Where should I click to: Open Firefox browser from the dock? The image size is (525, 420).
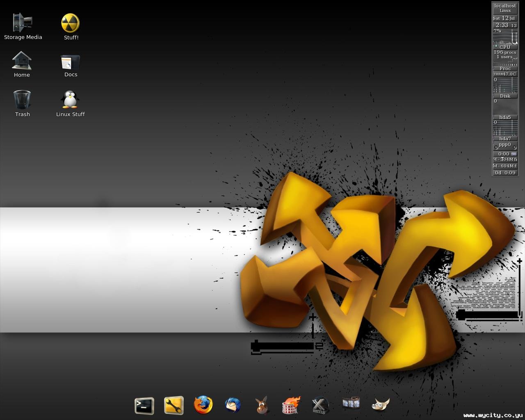pos(203,405)
